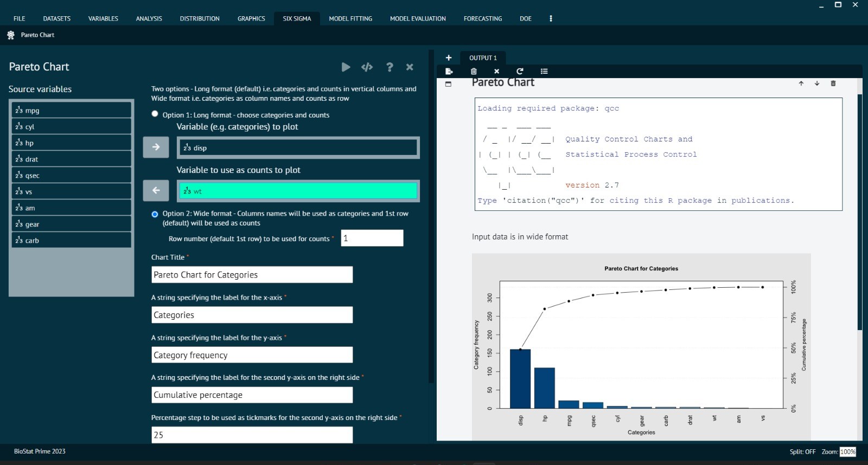
Task: Export the output using the save icon
Action: coord(449,71)
